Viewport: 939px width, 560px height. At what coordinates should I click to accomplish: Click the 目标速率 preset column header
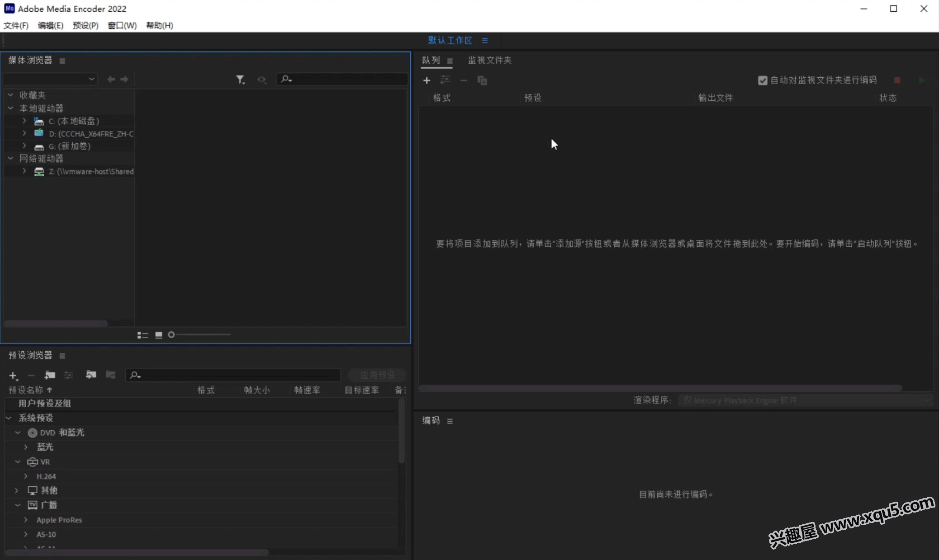[x=361, y=390]
